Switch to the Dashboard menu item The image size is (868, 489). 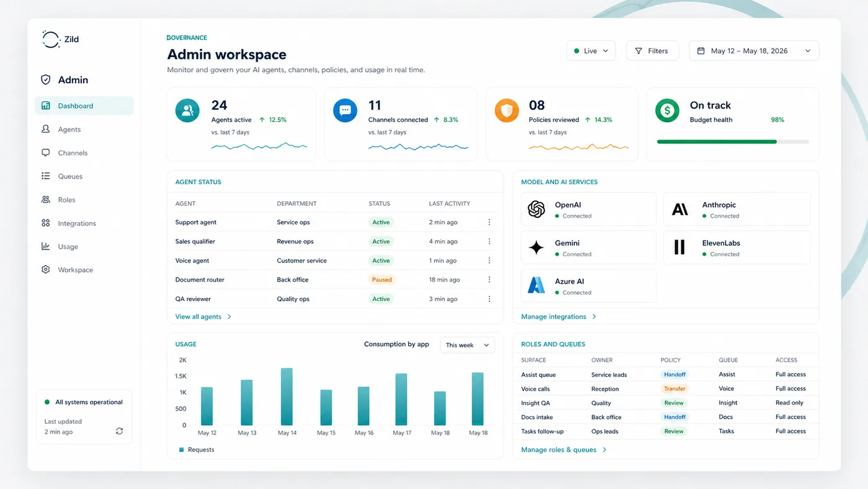(x=74, y=105)
